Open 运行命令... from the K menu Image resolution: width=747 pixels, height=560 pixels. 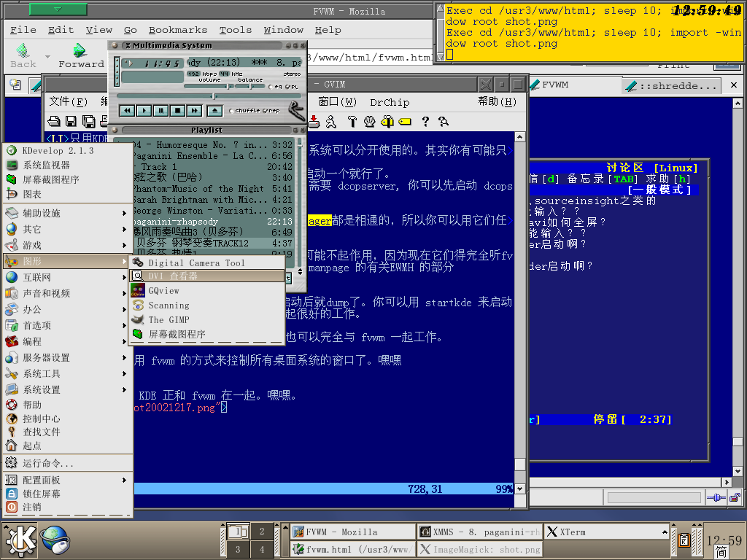pos(68,463)
